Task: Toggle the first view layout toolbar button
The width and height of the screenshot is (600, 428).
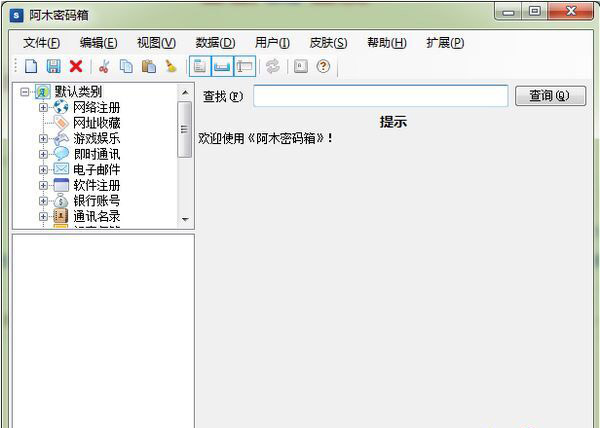Action: click(200, 66)
